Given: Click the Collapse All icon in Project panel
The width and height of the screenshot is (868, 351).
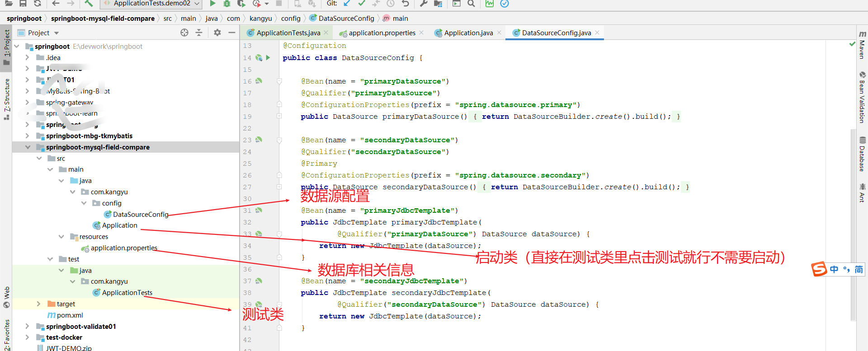Looking at the screenshot, I should click(x=199, y=33).
